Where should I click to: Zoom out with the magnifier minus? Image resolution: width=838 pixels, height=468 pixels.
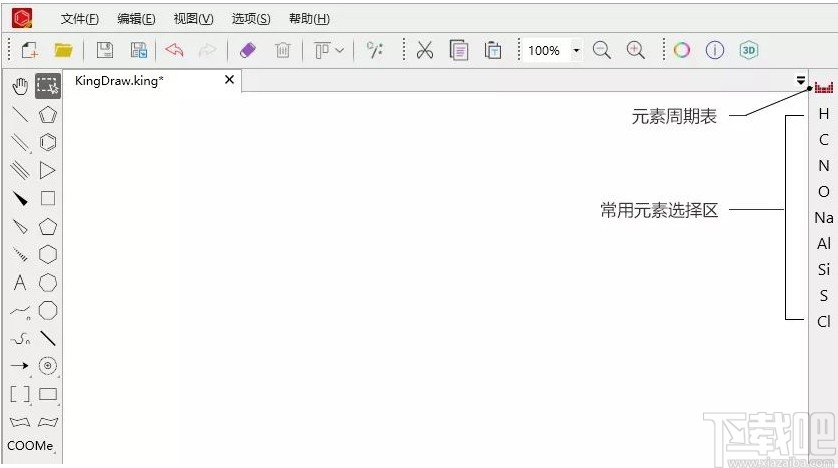pyautogui.click(x=602, y=50)
